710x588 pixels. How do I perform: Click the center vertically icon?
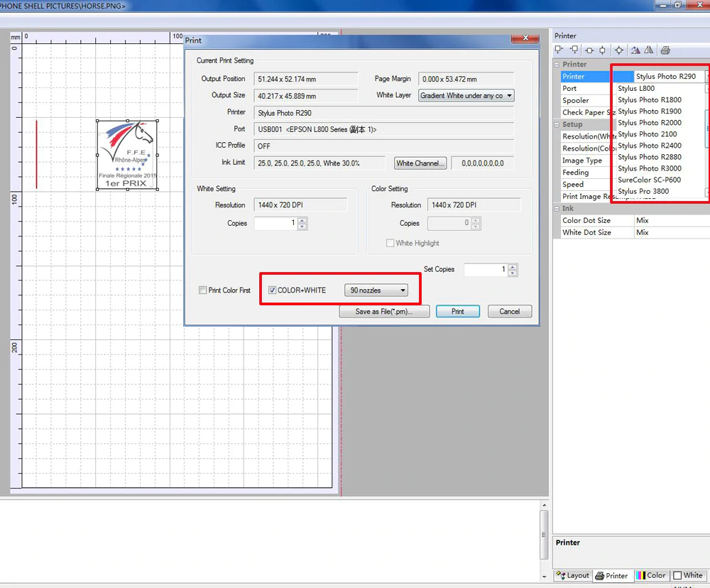pyautogui.click(x=602, y=50)
